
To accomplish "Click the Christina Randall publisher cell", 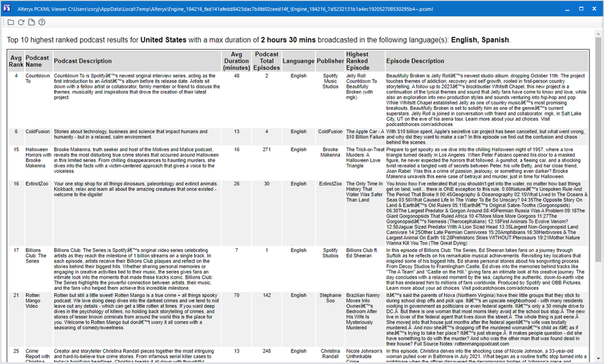I will [x=330, y=354].
